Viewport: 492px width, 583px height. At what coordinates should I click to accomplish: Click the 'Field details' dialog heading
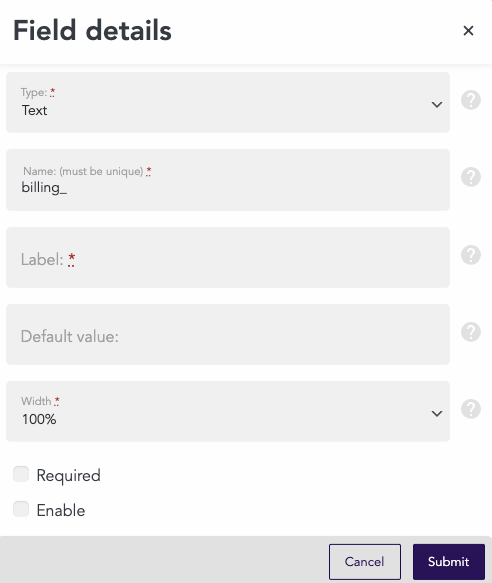92,30
